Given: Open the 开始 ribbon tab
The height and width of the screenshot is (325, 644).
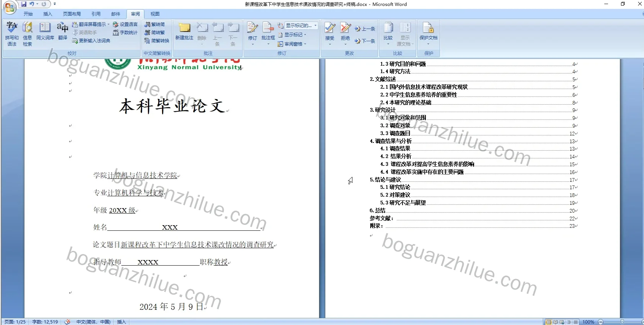Looking at the screenshot, I should (x=28, y=14).
